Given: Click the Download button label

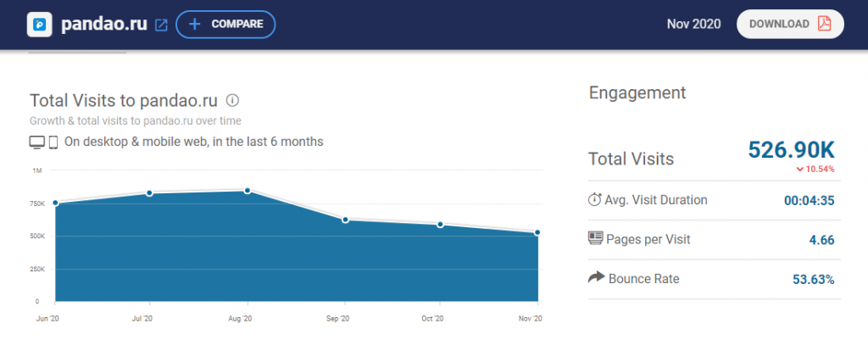Looking at the screenshot, I should pyautogui.click(x=779, y=24).
